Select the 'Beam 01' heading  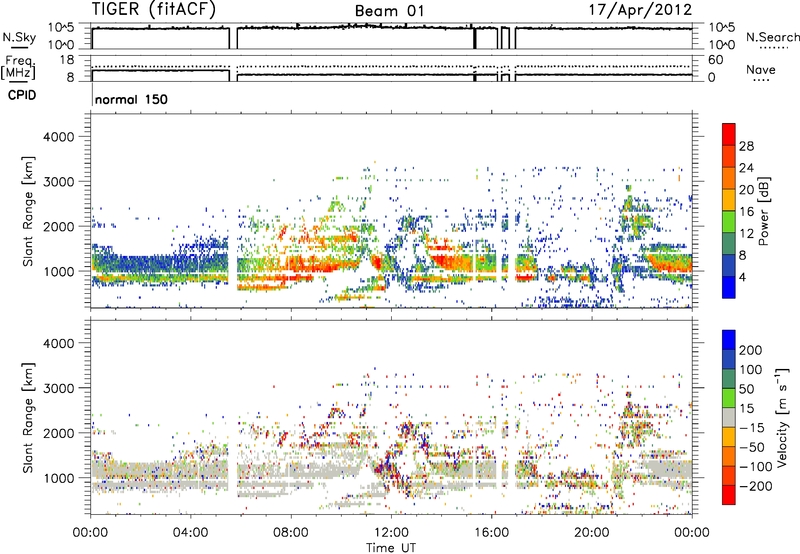point(389,11)
